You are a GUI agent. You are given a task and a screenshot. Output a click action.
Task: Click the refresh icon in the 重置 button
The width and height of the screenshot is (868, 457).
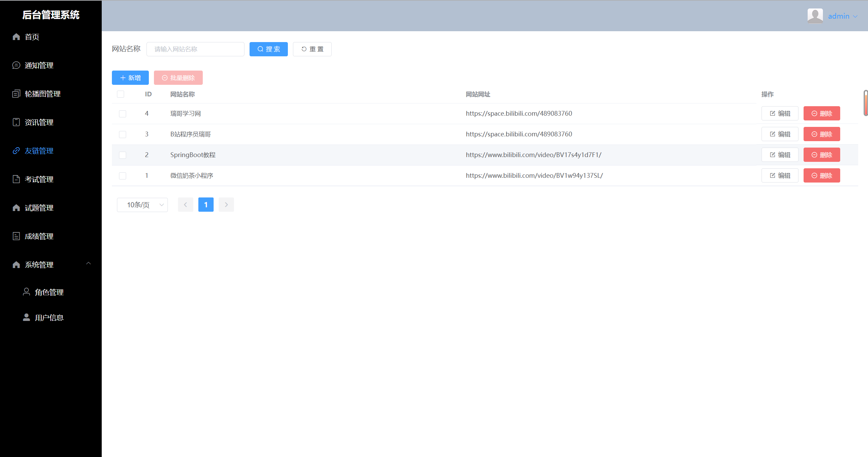pos(304,49)
